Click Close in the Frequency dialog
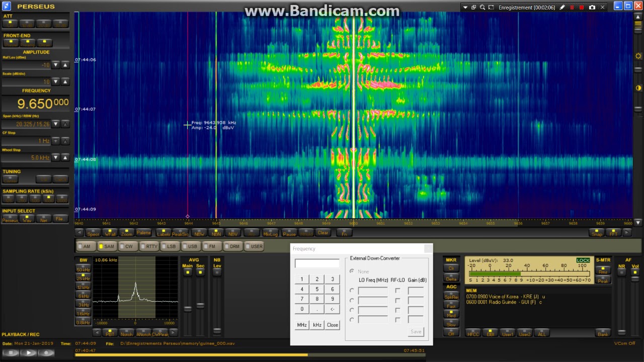Screen dimensions: 644x362 click(x=333, y=325)
